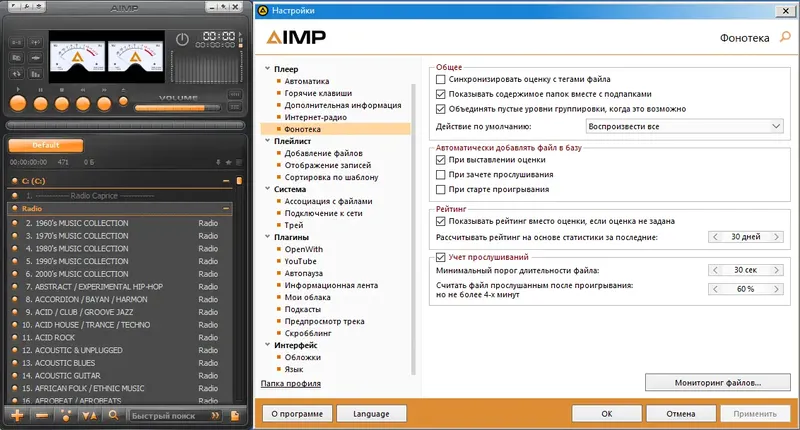Open the playlist document menu icon
800x430 pixels.
coord(235,416)
